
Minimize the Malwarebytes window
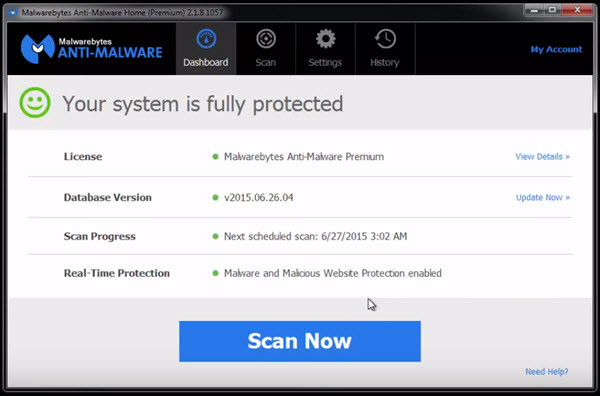tap(534, 10)
